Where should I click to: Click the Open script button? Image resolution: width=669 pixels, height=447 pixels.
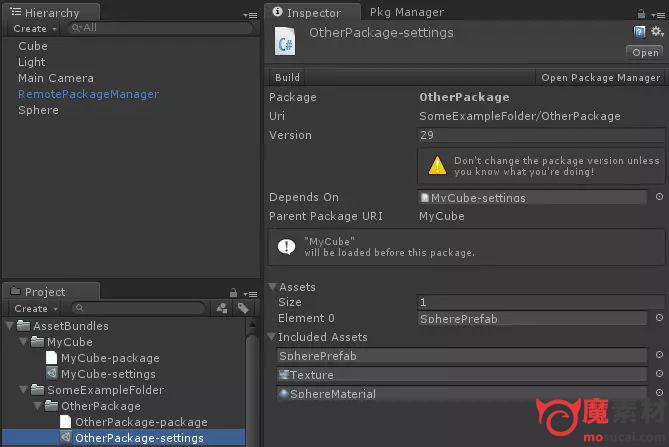tap(645, 52)
